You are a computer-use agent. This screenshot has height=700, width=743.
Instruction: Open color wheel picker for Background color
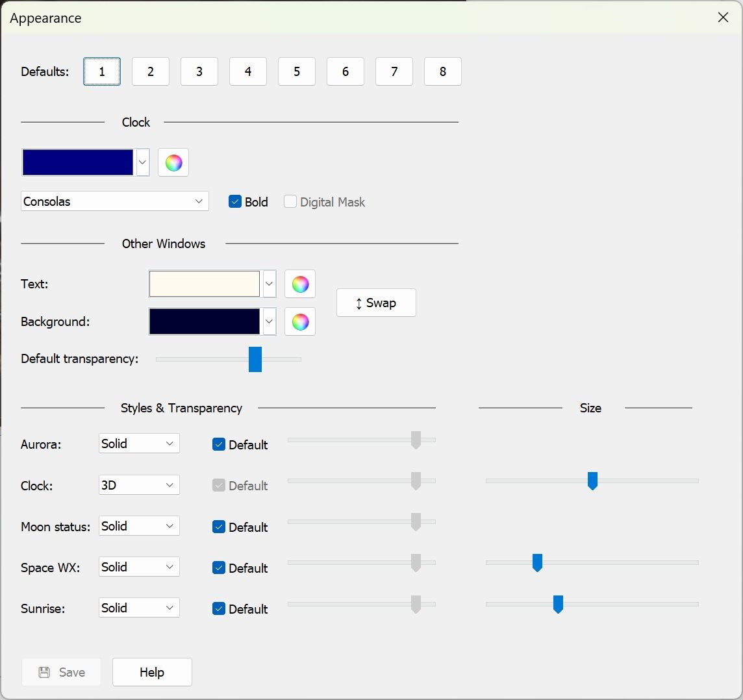click(x=300, y=321)
